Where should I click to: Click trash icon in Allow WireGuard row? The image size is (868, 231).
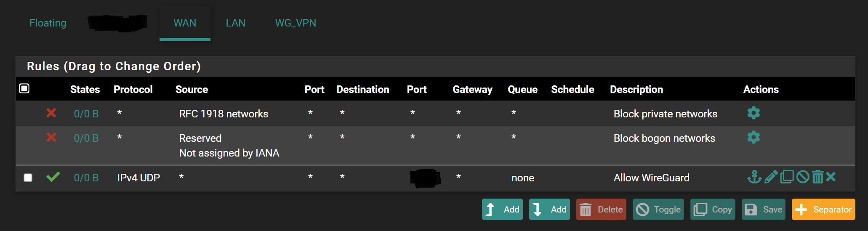tap(817, 177)
